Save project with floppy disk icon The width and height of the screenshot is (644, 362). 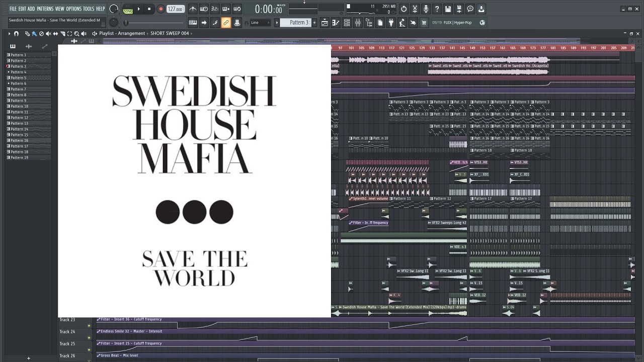(x=448, y=9)
